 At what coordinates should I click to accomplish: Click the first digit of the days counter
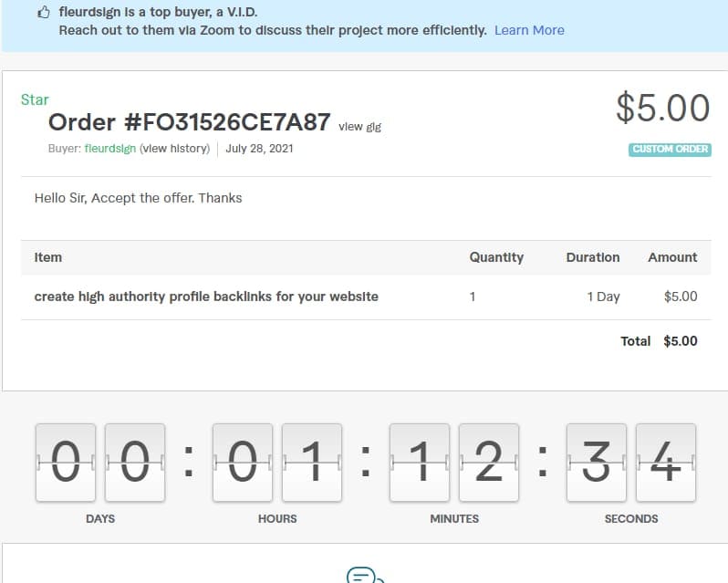pyautogui.click(x=65, y=462)
